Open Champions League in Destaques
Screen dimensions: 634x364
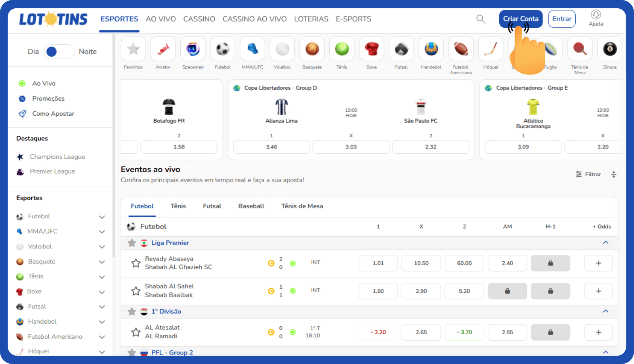coord(57,157)
